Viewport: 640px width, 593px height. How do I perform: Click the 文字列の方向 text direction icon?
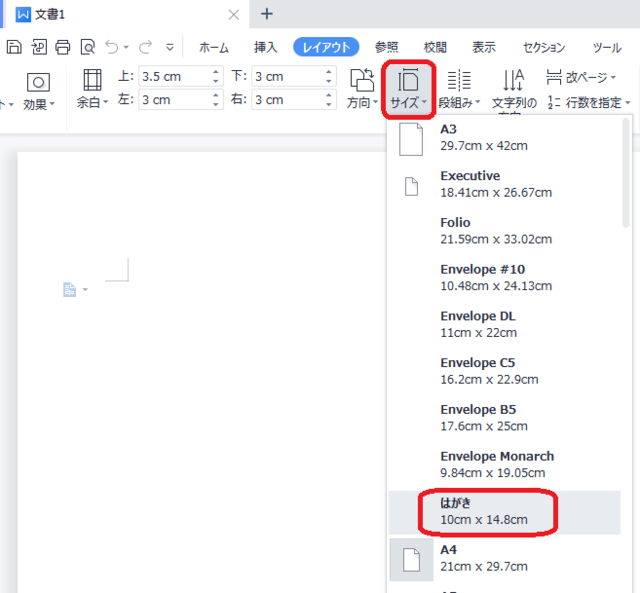514,82
